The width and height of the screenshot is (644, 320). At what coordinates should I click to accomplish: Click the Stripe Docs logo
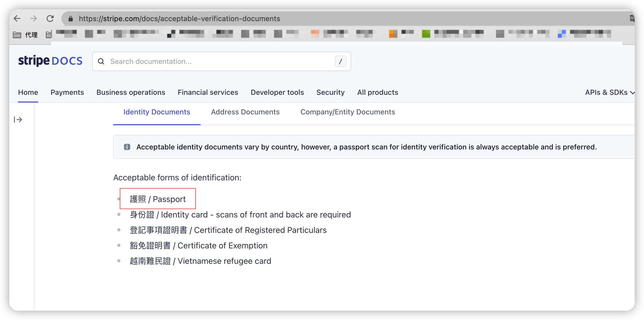click(50, 61)
